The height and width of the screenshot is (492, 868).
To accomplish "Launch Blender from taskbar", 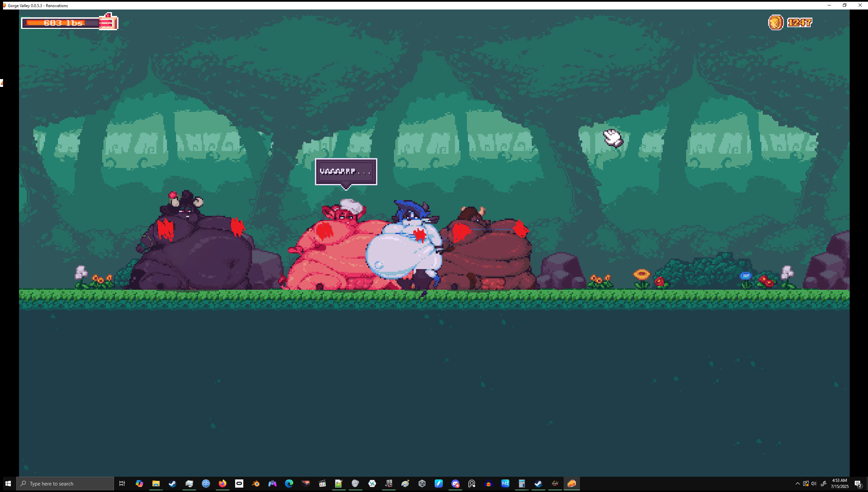I will tap(256, 484).
